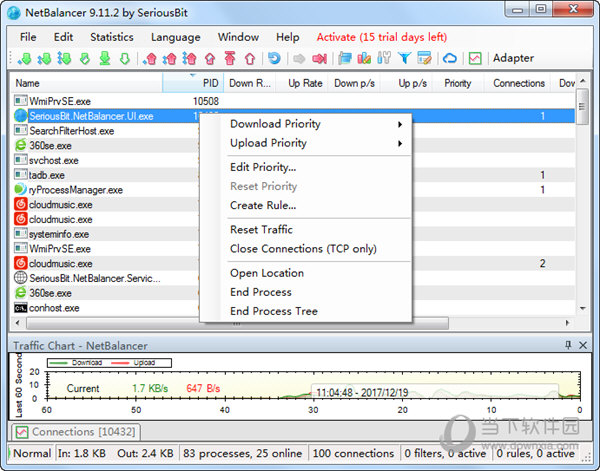The width and height of the screenshot is (600, 471).
Task: Click the horizontal scrollbar right arrow
Action: pyautogui.click(x=568, y=323)
